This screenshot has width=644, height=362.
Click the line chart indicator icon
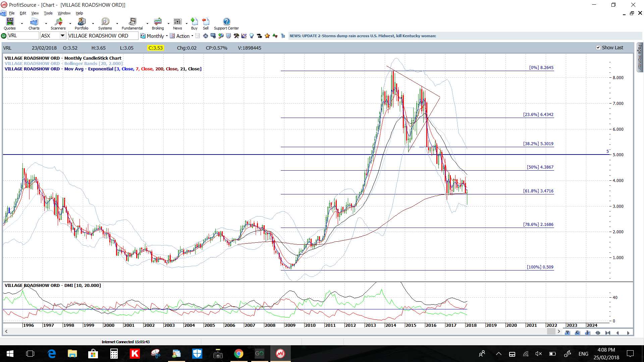(244, 36)
